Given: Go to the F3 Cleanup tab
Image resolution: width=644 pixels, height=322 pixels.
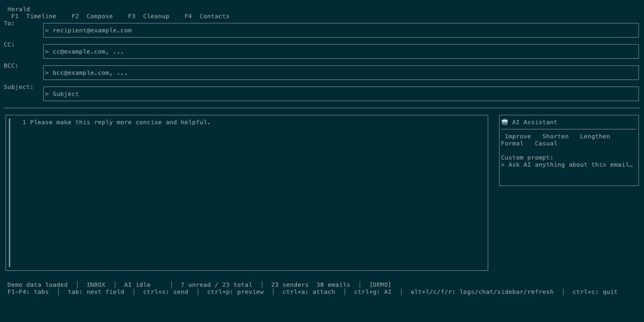Looking at the screenshot, I should [x=149, y=16].
